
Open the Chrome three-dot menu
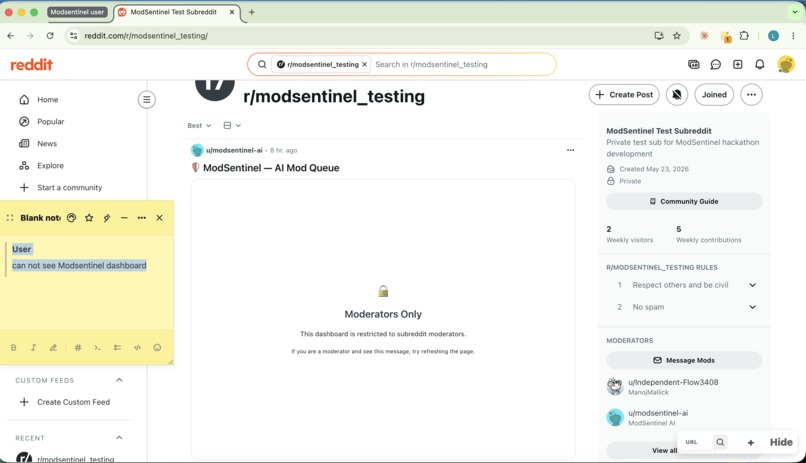(793, 35)
